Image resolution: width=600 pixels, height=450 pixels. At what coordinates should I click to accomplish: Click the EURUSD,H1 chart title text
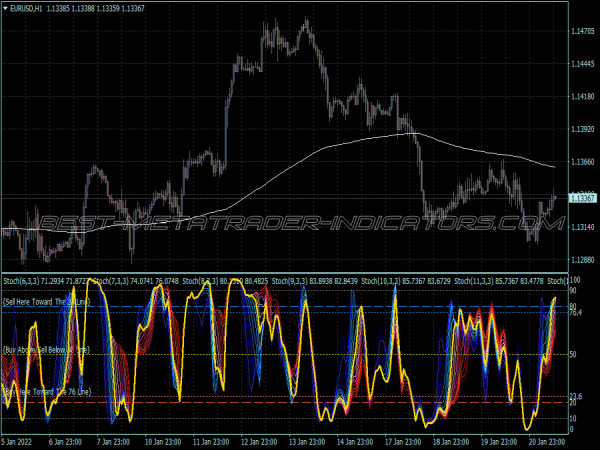pyautogui.click(x=26, y=8)
